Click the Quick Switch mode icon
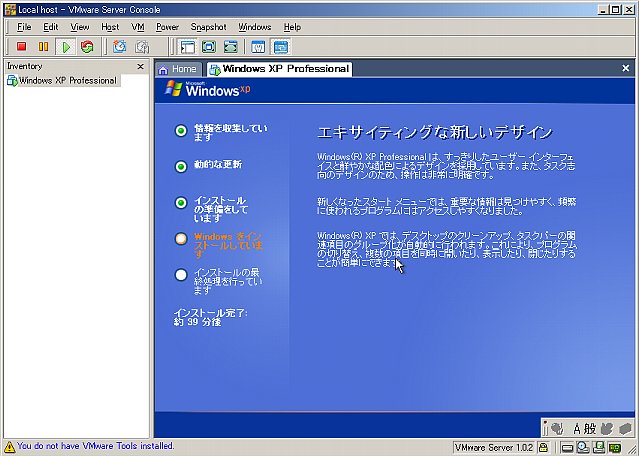Viewport: 639px width, 456px height. [231, 47]
